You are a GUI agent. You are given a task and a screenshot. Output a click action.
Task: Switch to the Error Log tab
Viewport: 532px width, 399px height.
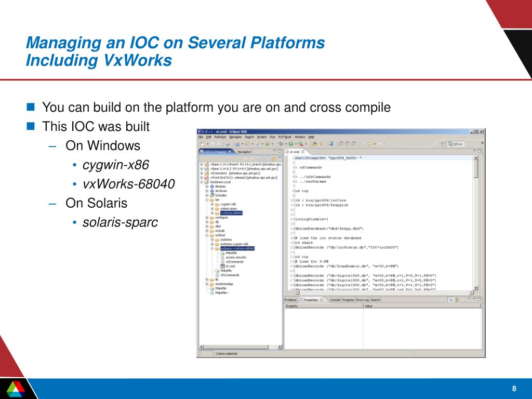(362, 300)
